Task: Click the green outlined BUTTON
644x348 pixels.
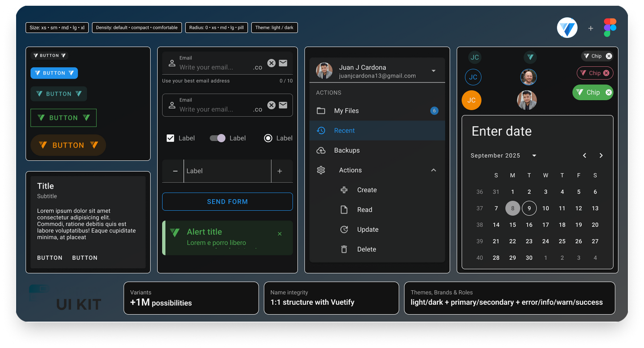Action: coord(63,118)
